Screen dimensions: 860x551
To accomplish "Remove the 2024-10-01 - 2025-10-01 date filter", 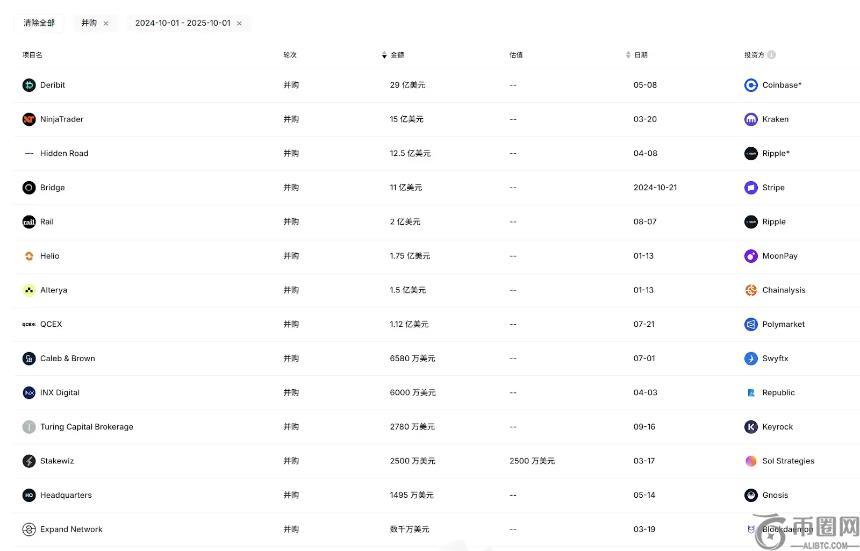I will click(x=239, y=23).
